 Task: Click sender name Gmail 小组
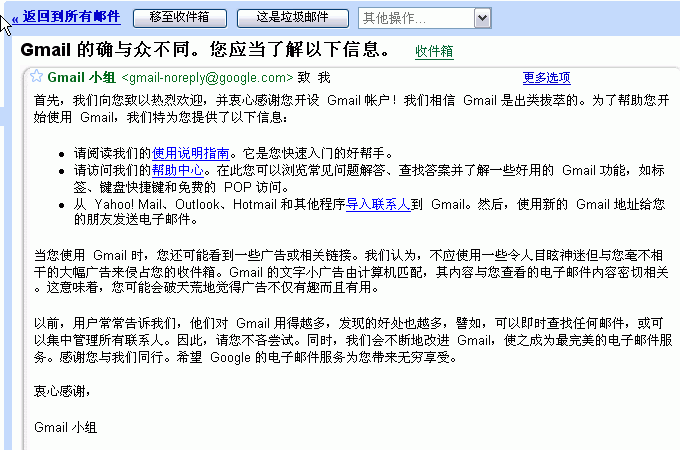point(82,78)
